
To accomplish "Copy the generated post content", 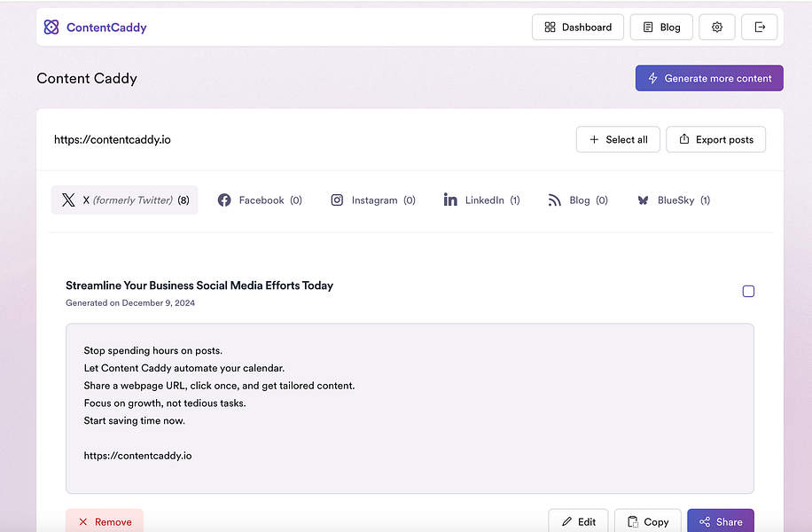I will coord(648,521).
